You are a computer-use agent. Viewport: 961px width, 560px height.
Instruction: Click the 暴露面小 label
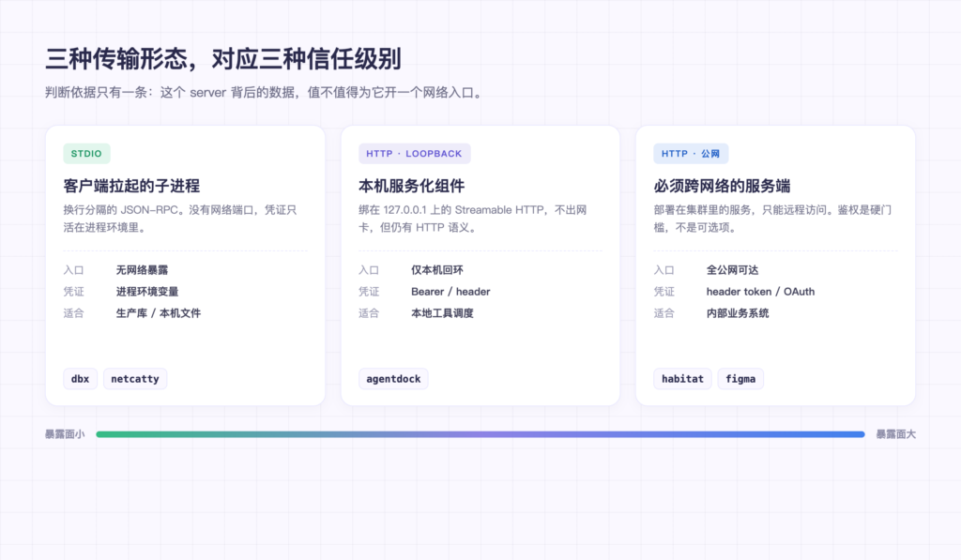pyautogui.click(x=65, y=434)
